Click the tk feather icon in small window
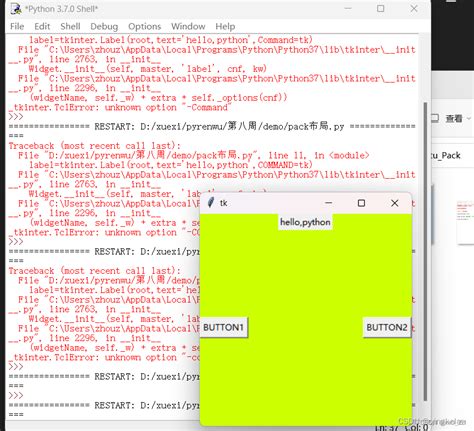The image size is (474, 431). point(210,203)
